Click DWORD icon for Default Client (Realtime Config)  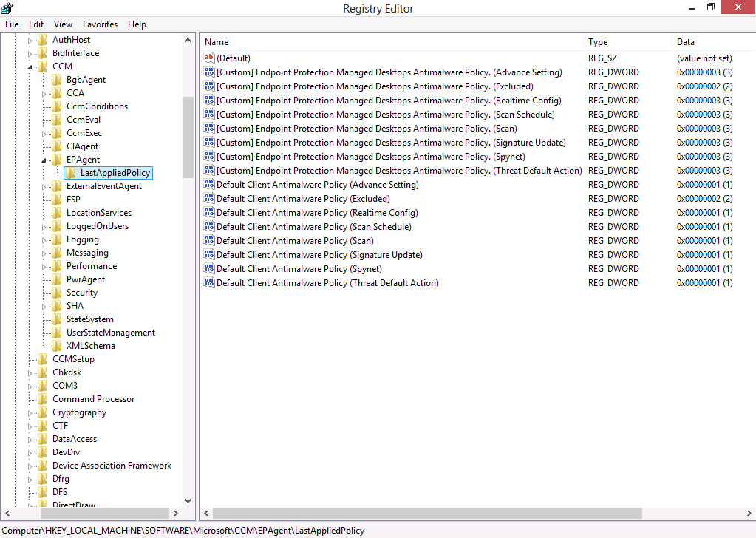coord(208,212)
